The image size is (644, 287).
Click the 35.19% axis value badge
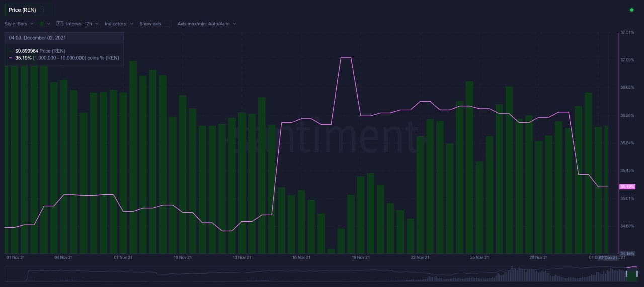[627, 187]
